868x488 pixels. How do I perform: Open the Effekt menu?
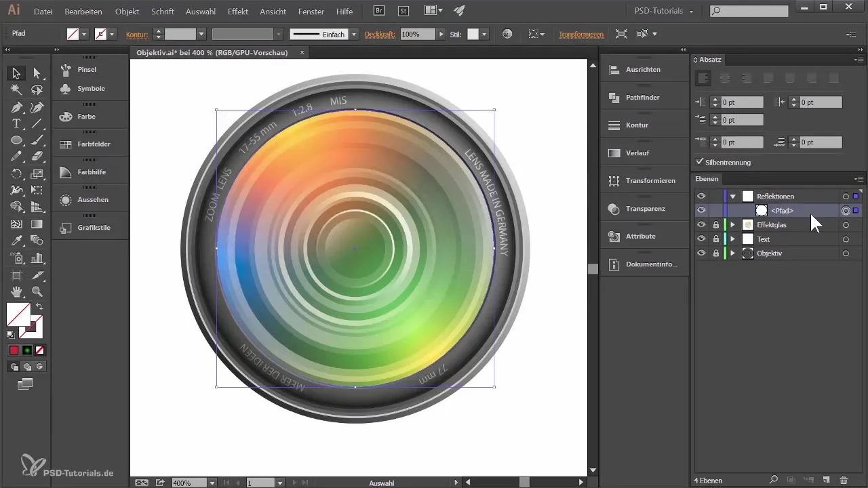point(237,12)
